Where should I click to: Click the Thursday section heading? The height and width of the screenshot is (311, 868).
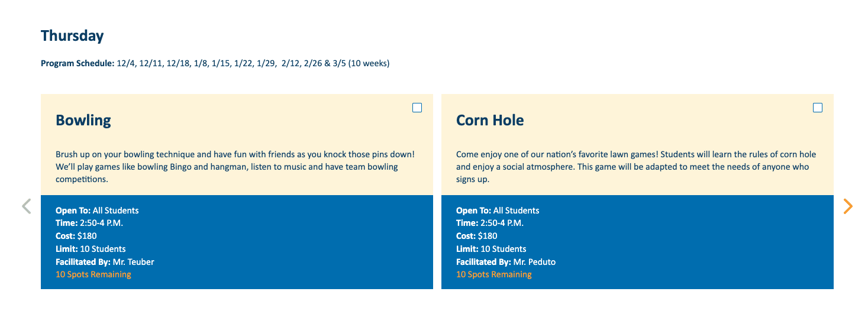click(x=72, y=36)
